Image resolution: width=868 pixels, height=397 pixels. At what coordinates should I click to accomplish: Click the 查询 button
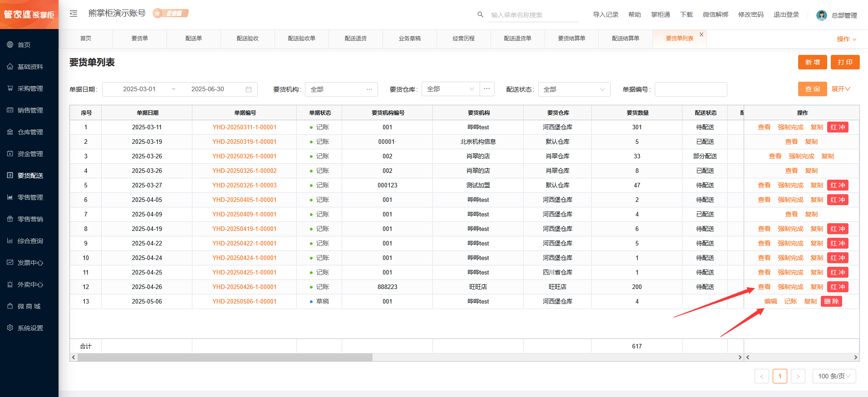812,89
